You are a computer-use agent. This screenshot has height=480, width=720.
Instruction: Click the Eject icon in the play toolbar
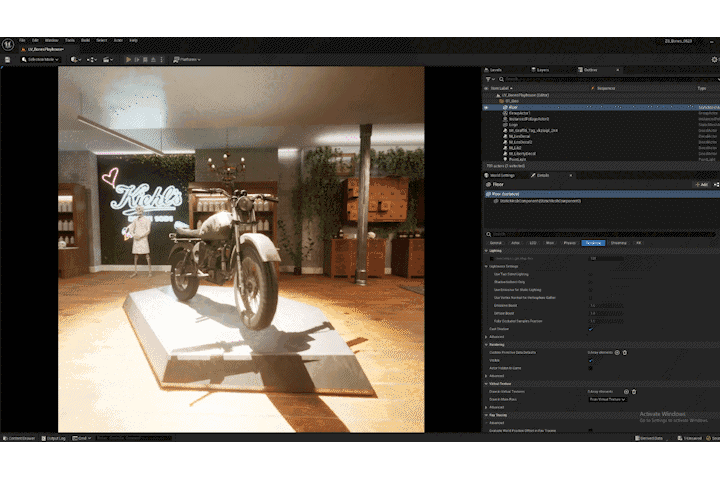click(153, 60)
